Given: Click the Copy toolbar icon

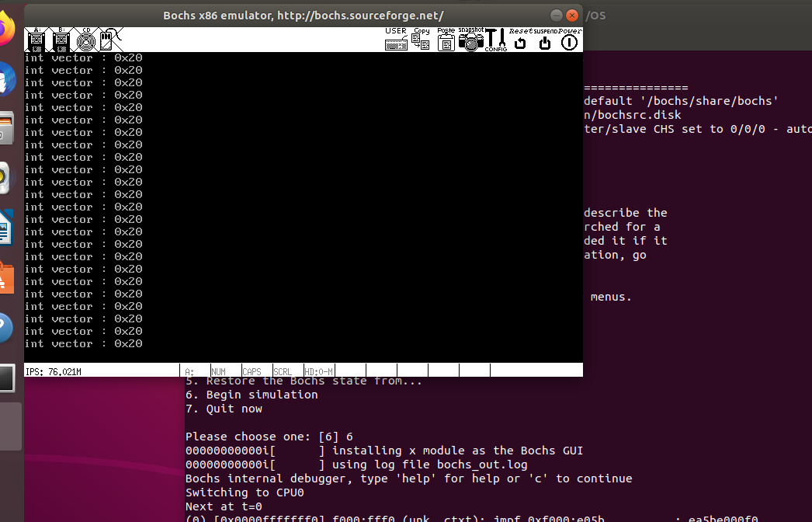Looking at the screenshot, I should click(421, 40).
